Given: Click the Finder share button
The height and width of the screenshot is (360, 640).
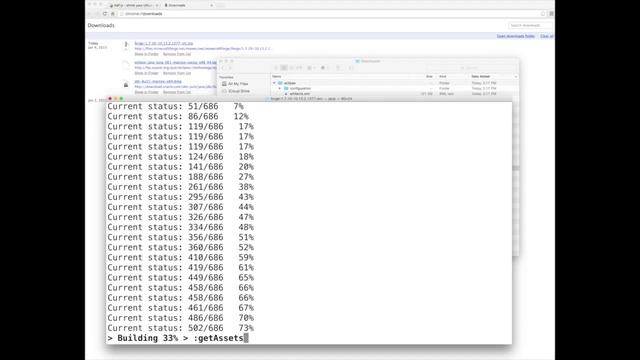Looking at the screenshot, I should (338, 68).
